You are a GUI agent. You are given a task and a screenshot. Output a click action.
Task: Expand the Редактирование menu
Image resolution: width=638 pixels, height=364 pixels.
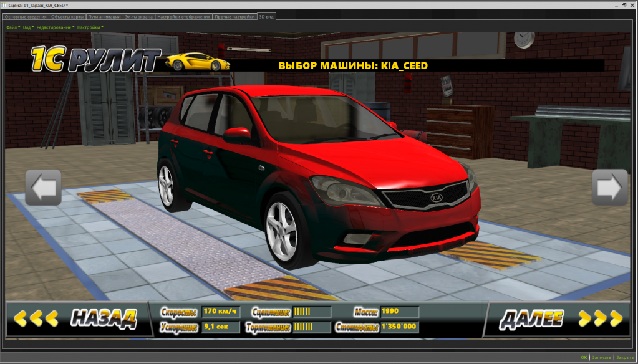tap(56, 27)
